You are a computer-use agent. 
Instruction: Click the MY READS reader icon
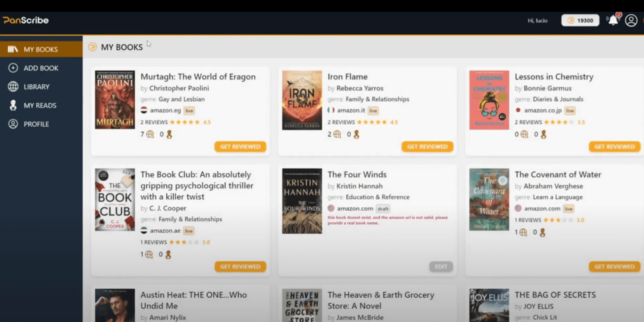(13, 105)
